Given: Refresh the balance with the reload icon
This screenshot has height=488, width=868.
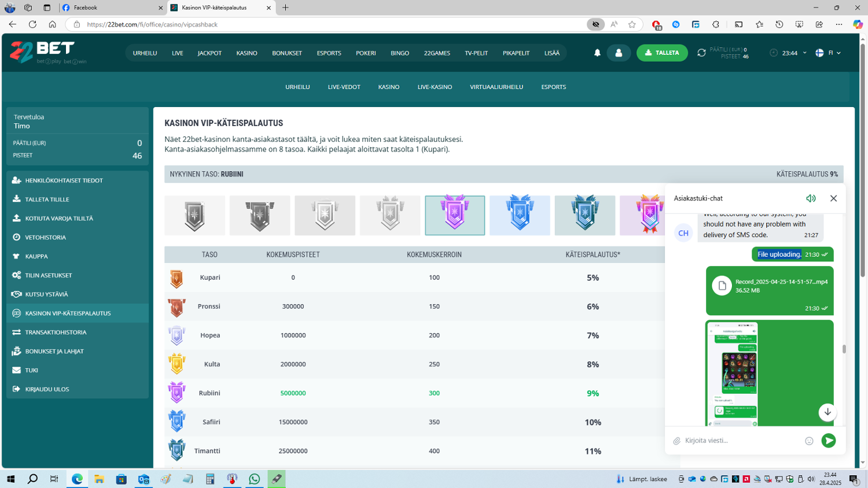Looking at the screenshot, I should pos(701,53).
